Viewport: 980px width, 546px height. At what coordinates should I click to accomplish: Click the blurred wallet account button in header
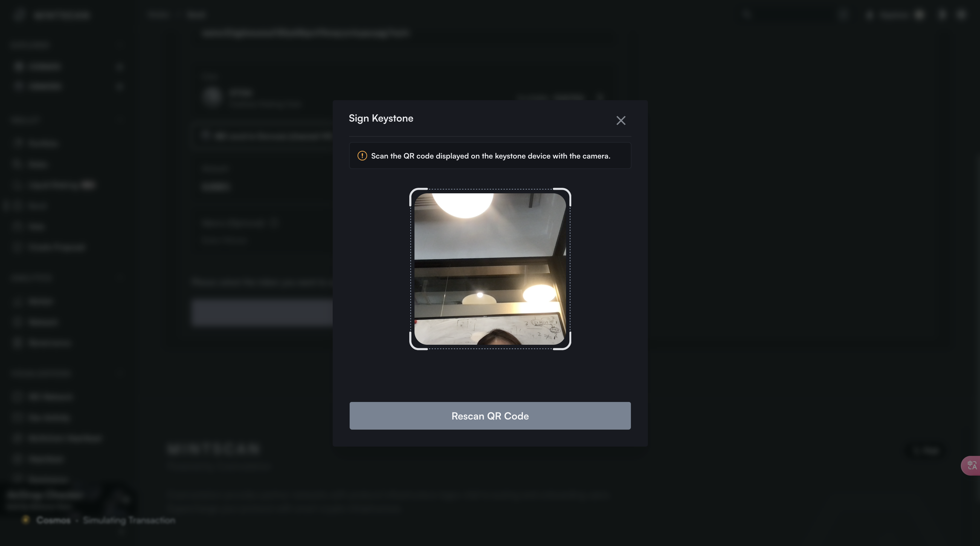894,15
